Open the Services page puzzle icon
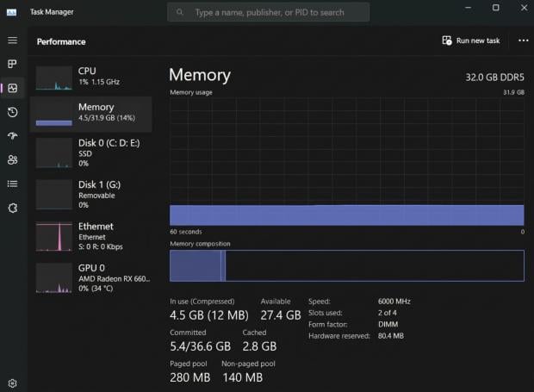The image size is (534, 392). point(13,208)
